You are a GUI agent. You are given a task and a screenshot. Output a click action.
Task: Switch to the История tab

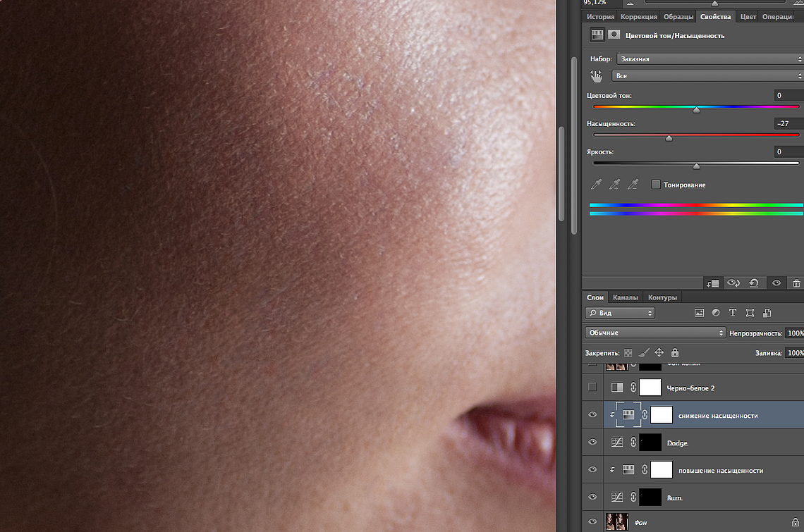pyautogui.click(x=600, y=17)
